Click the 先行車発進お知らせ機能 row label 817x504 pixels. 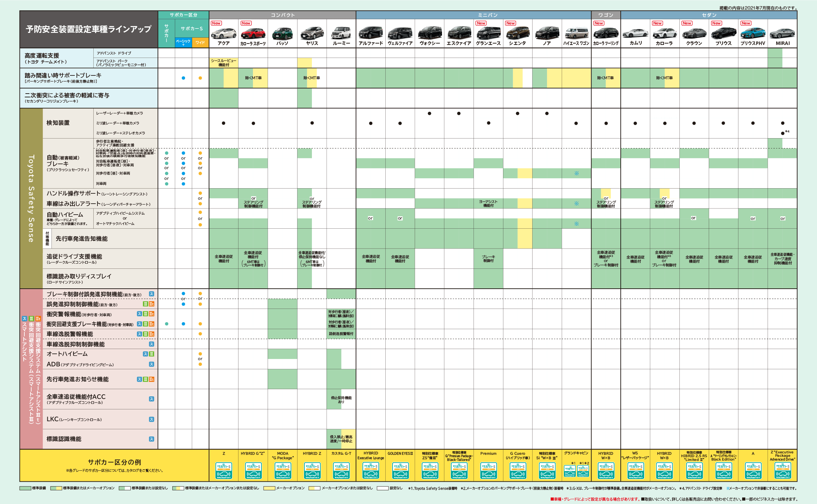pos(78,379)
